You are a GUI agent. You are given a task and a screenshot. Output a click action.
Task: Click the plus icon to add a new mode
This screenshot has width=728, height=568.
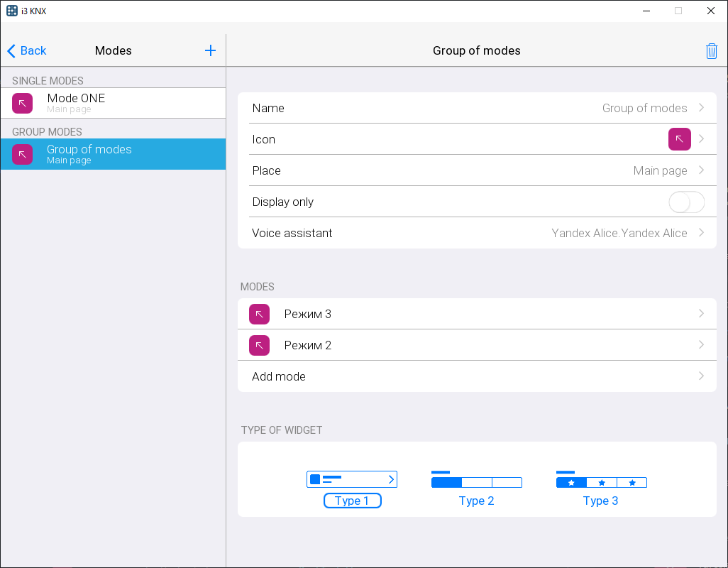pos(210,50)
